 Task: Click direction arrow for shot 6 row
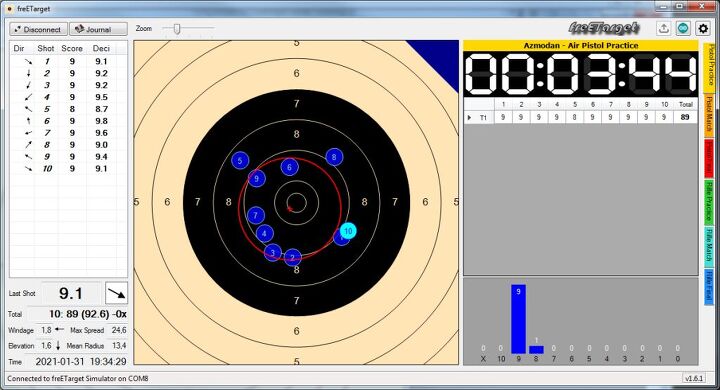(x=28, y=121)
